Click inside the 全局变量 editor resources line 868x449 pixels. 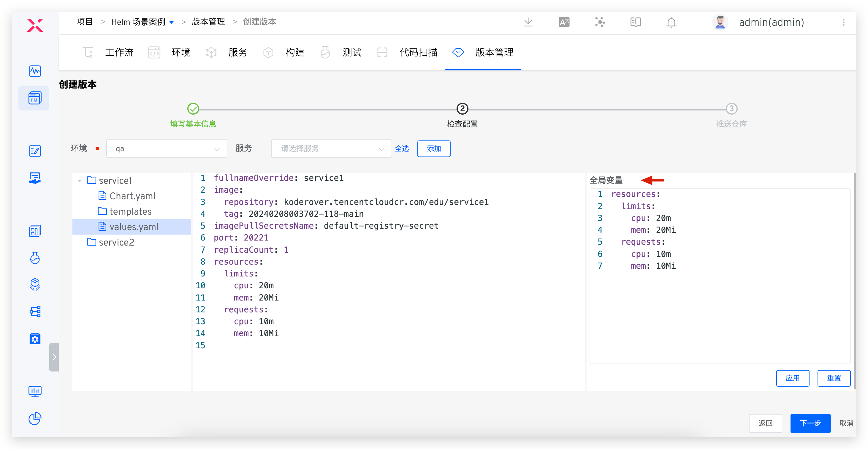tap(636, 194)
